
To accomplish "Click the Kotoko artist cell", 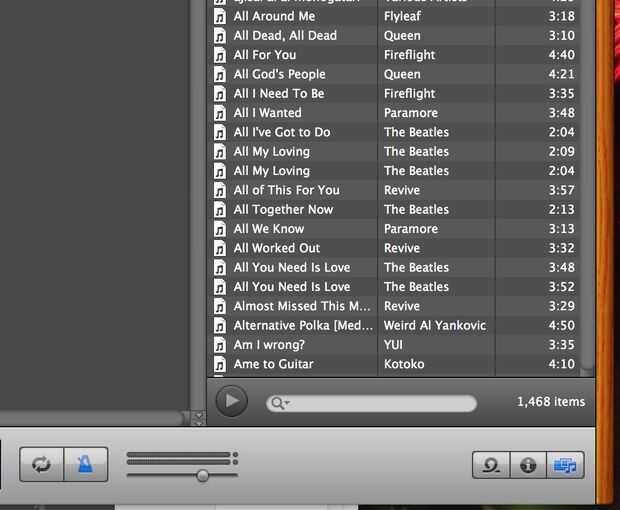I will coord(404,364).
